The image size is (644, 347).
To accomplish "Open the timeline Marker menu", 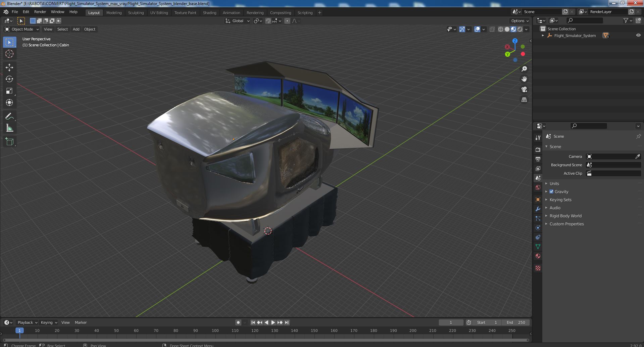I will coord(81,322).
